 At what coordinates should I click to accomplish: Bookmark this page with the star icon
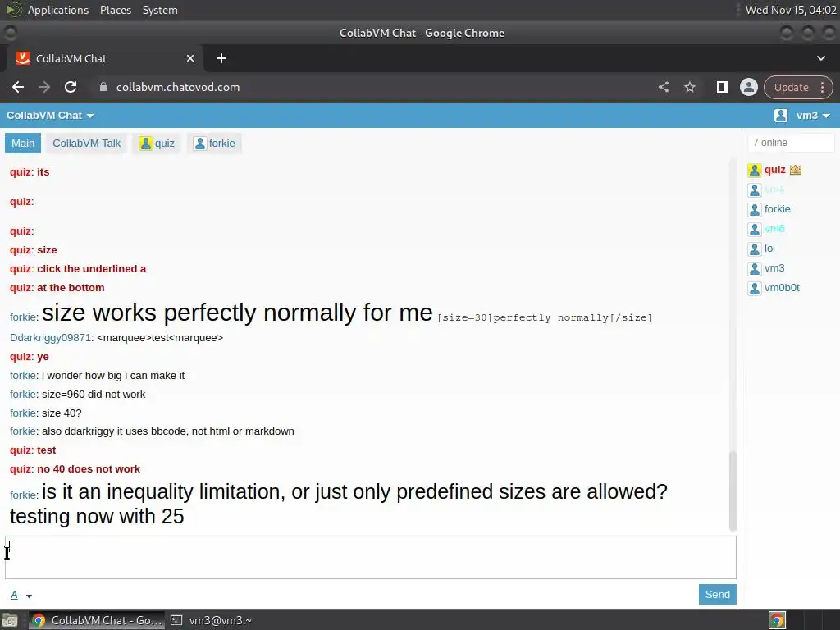tap(690, 87)
